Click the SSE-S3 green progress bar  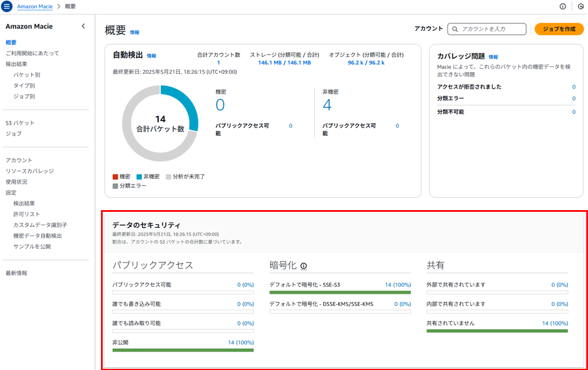[x=340, y=292]
